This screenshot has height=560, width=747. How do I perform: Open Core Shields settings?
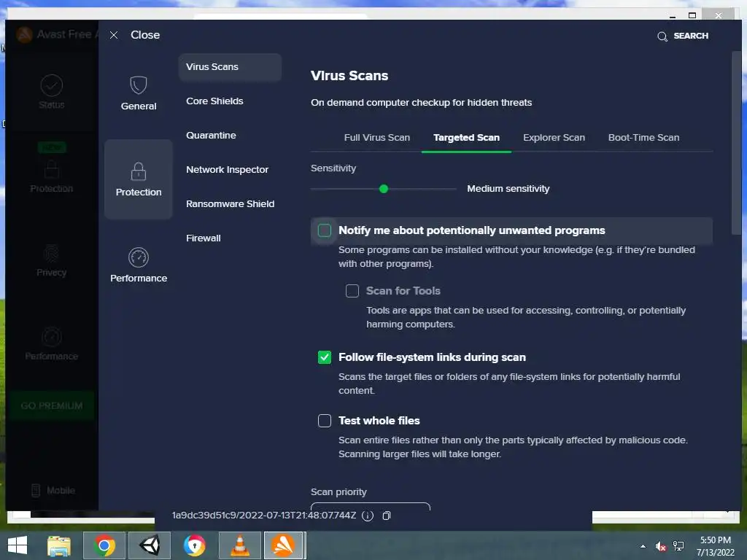coord(215,101)
